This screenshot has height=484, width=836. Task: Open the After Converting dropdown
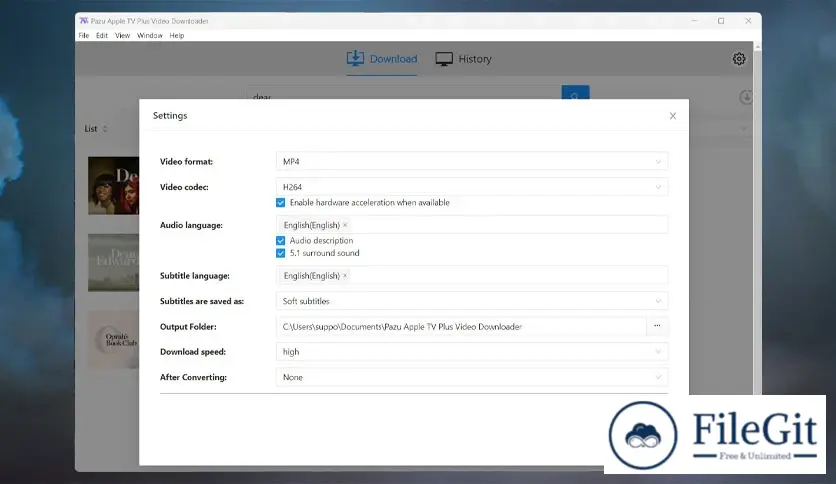tap(472, 377)
